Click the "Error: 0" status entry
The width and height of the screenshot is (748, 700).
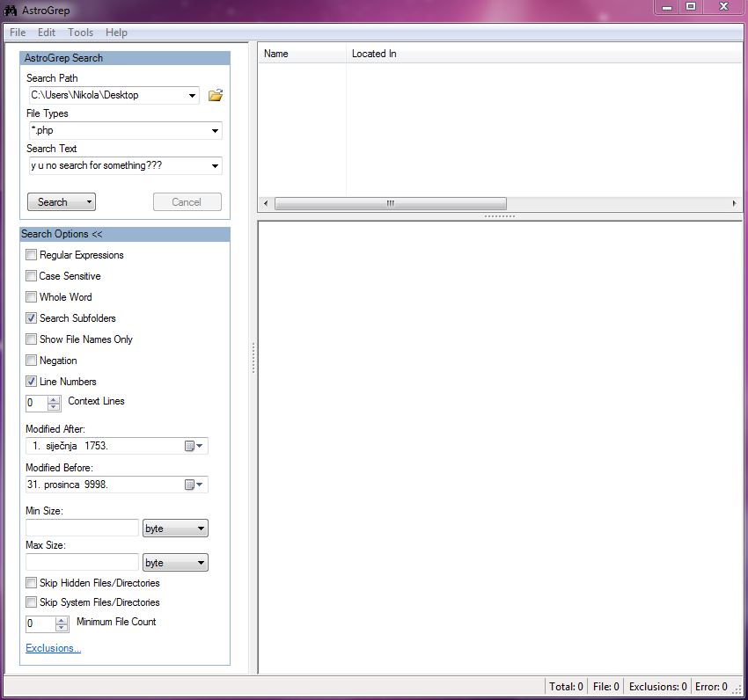[711, 686]
